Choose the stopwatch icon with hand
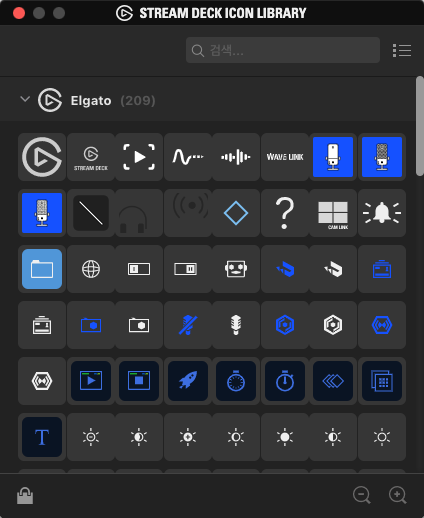 tap(285, 381)
